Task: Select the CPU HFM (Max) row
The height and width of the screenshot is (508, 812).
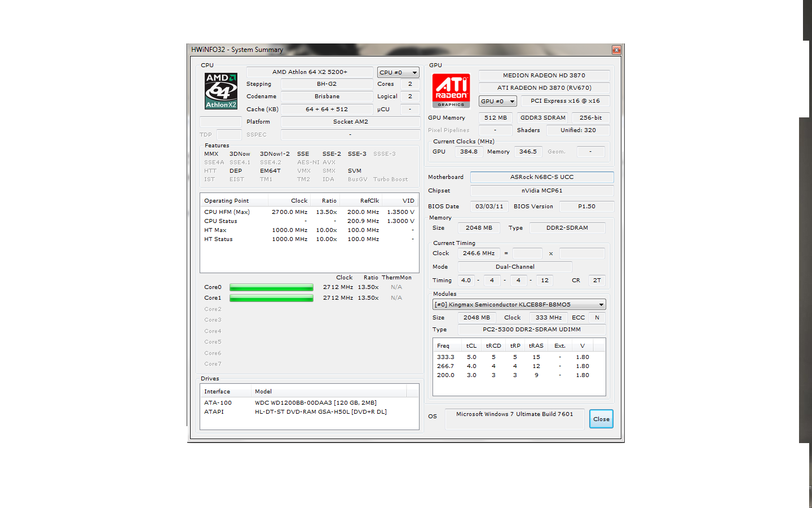Action: coord(309,212)
